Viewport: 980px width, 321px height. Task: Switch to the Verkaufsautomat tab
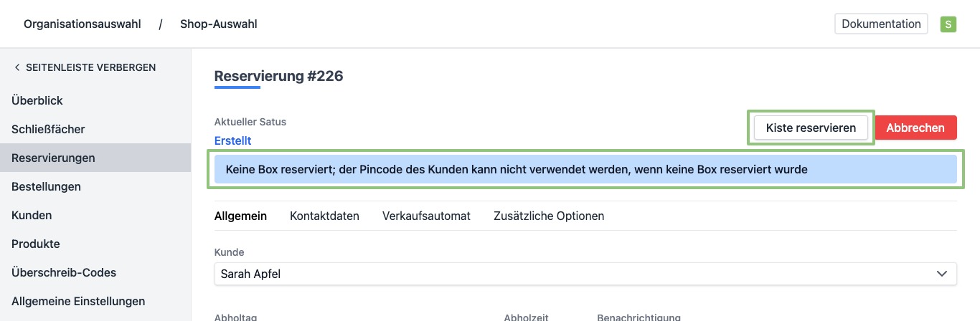(426, 216)
